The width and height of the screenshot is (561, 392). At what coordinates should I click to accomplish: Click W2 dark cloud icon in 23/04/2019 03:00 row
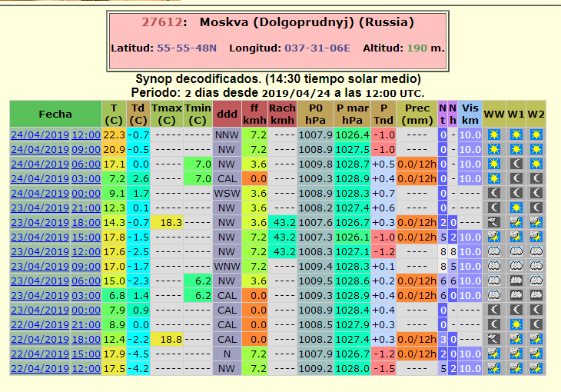click(x=536, y=296)
